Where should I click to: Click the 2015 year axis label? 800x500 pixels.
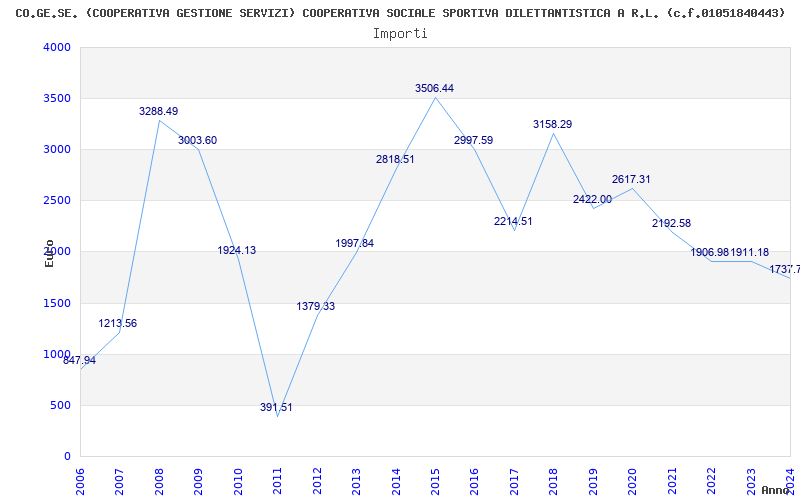coord(435,481)
